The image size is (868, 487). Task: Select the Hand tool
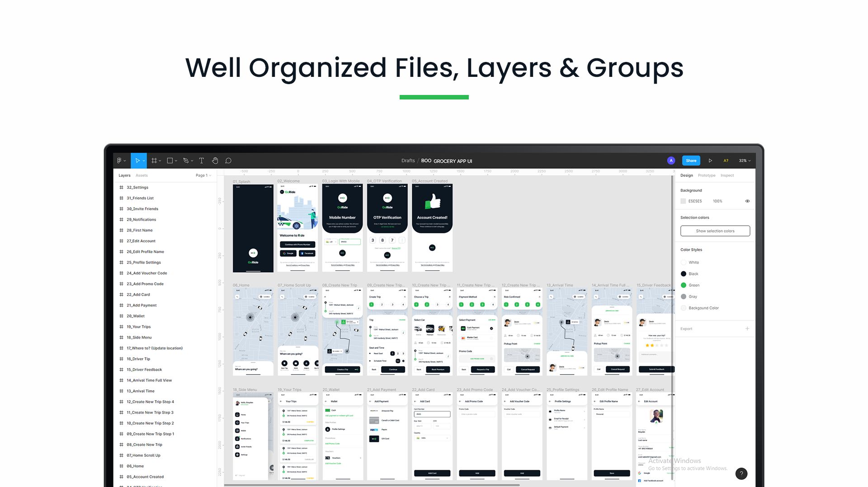point(215,161)
